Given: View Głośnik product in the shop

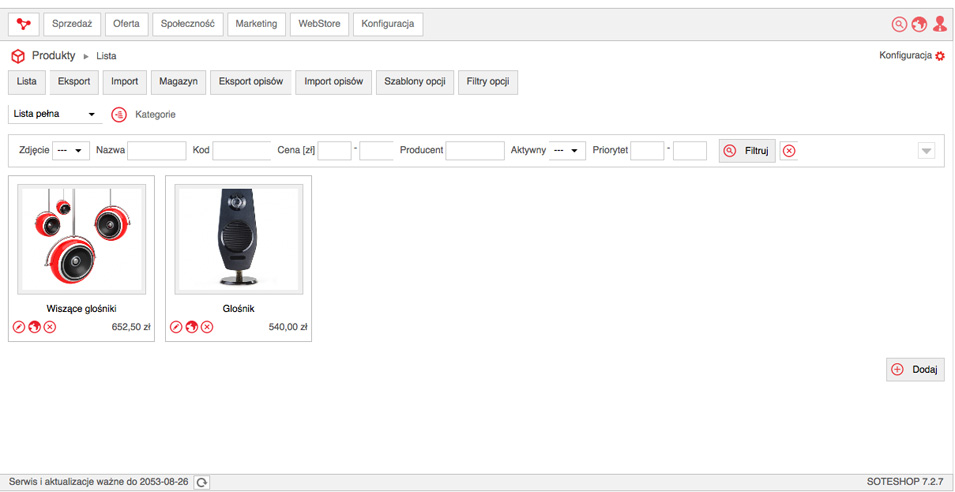Looking at the screenshot, I should point(191,327).
